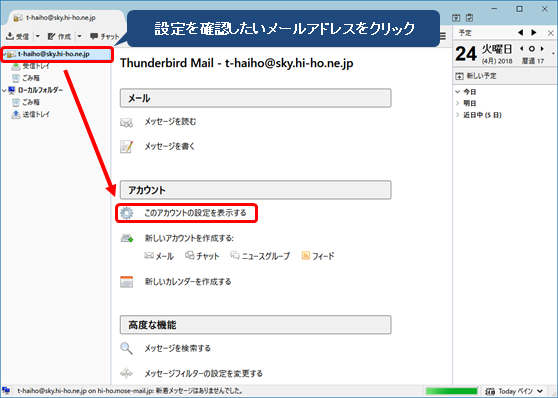Click the account settings gear icon
Screen dimensions: 558x398
pos(126,213)
